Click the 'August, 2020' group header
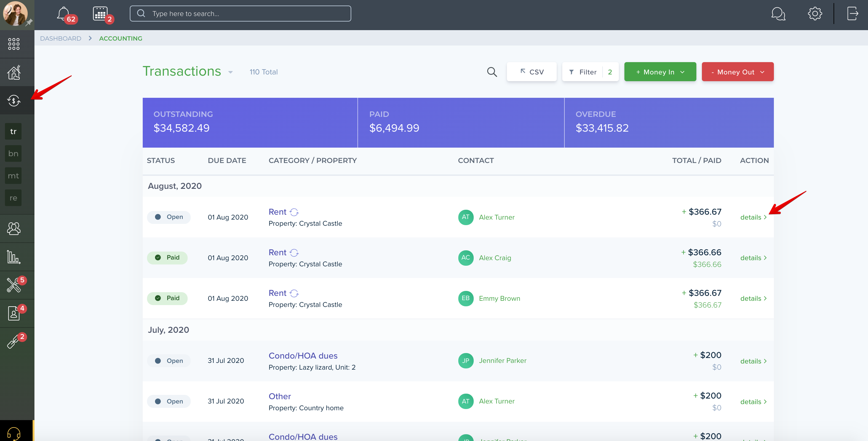Screen dimensions: 868x441 coord(174,186)
